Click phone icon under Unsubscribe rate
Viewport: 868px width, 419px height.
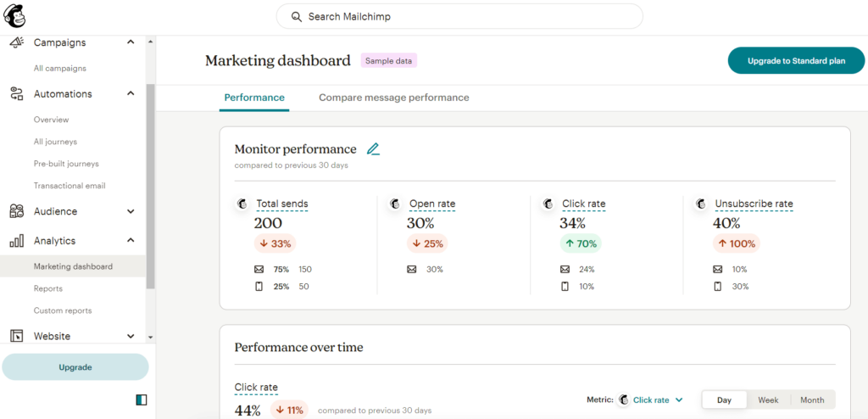tap(717, 287)
